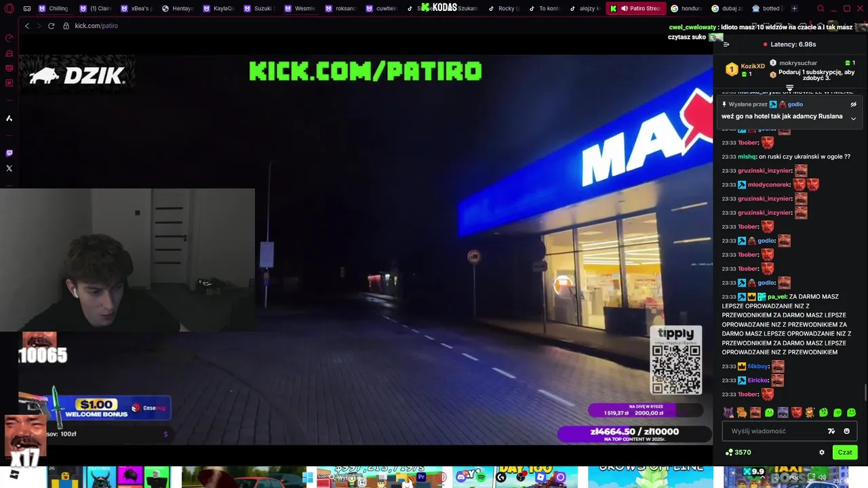Open the Opera GX menu logo
Screen dimensions: 868x488
coord(9,8)
